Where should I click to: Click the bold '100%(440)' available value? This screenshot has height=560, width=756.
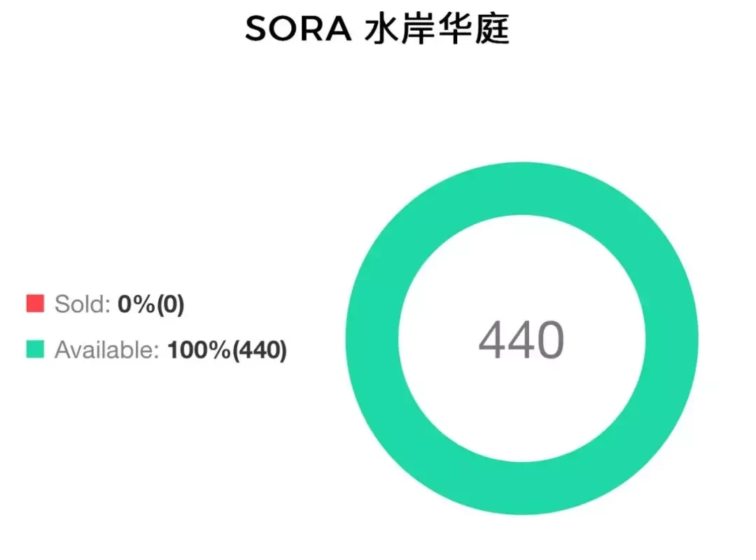227,350
